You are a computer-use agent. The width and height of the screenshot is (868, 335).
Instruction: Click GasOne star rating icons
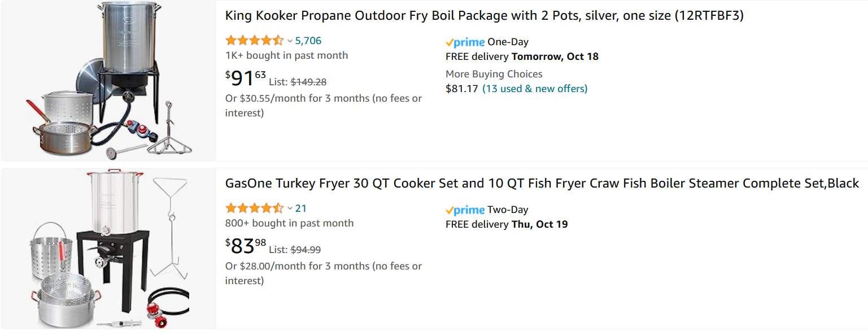point(254,208)
